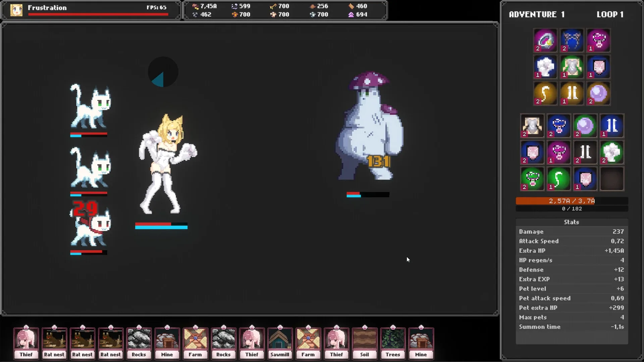The height and width of the screenshot is (362, 644).
Task: Select the Sawmill building tile
Action: tap(280, 343)
